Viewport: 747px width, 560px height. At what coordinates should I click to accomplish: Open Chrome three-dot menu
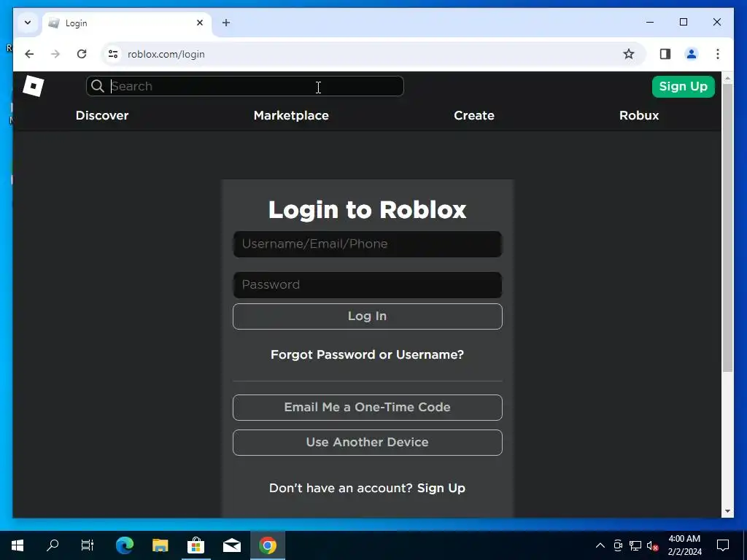(x=718, y=54)
